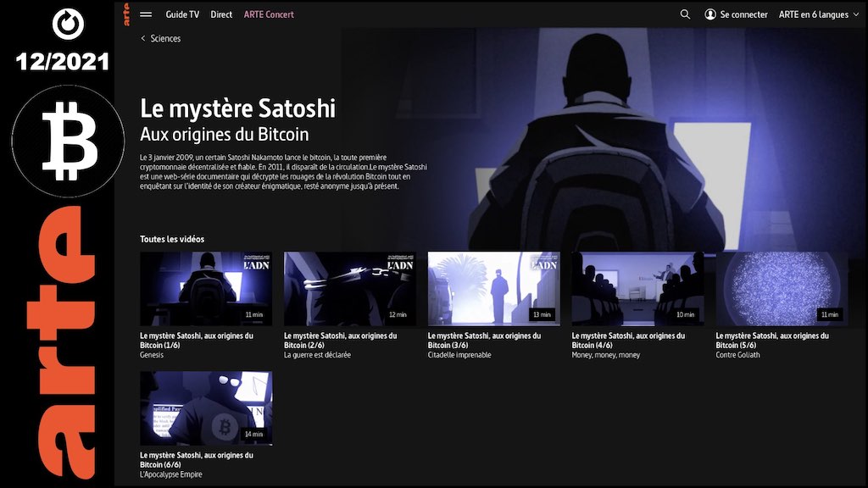Open the Guide TV menu item
This screenshot has height=488, width=868.
coord(182,14)
